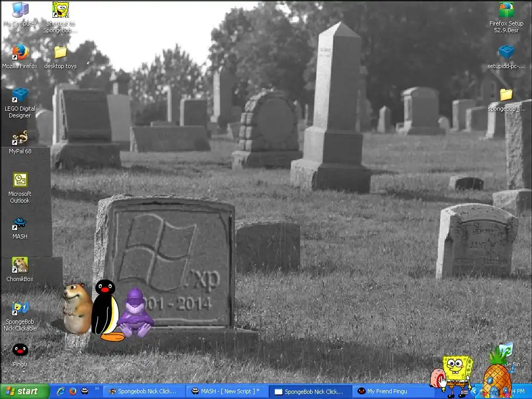Click the system tray clock
The image size is (532, 399).
(x=517, y=392)
